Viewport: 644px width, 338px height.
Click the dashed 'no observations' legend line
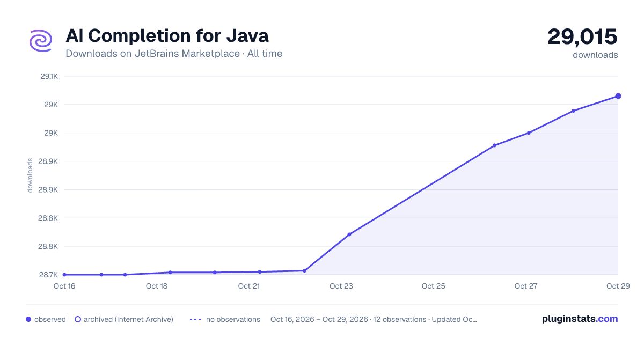tap(195, 319)
